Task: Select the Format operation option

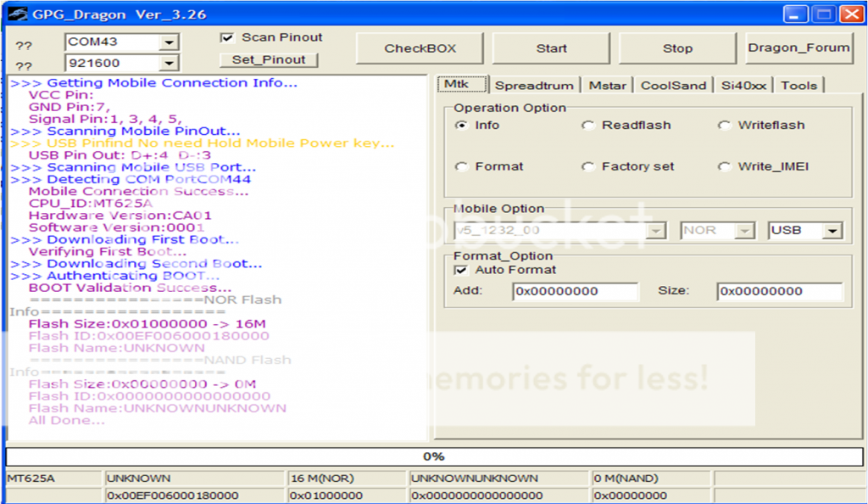Action: pyautogui.click(x=462, y=167)
